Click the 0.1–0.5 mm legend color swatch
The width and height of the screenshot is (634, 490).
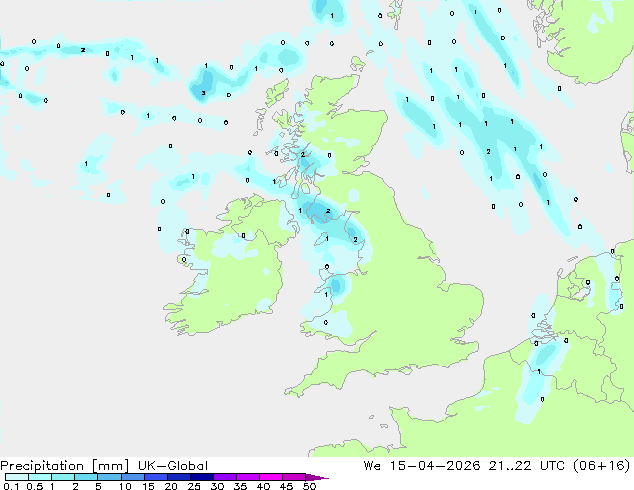click(x=17, y=477)
